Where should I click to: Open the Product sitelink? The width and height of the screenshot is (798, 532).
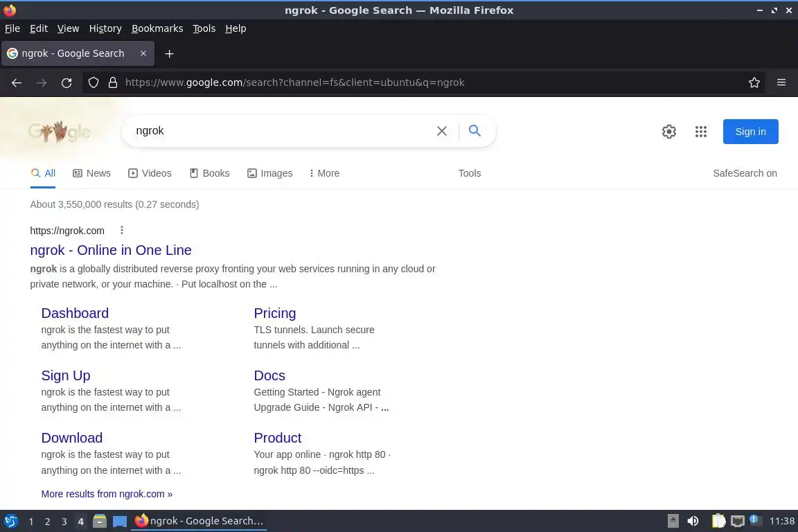tap(277, 438)
